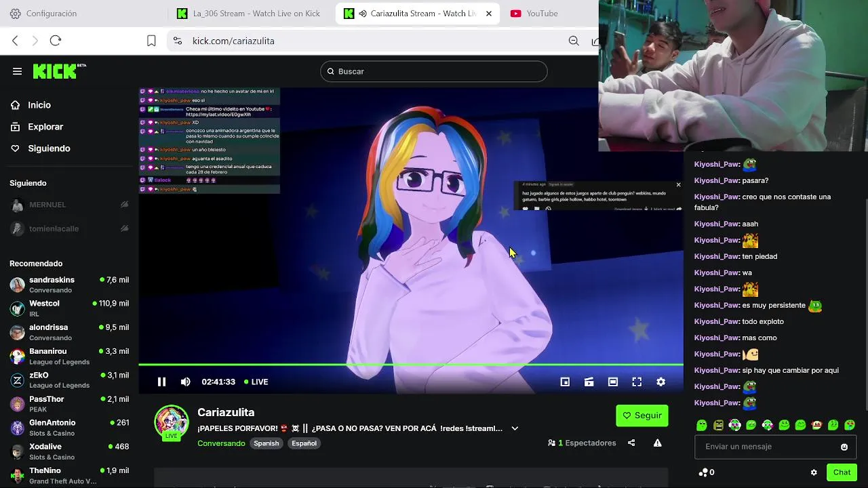
Task: Pause the live stream
Action: click(x=161, y=382)
